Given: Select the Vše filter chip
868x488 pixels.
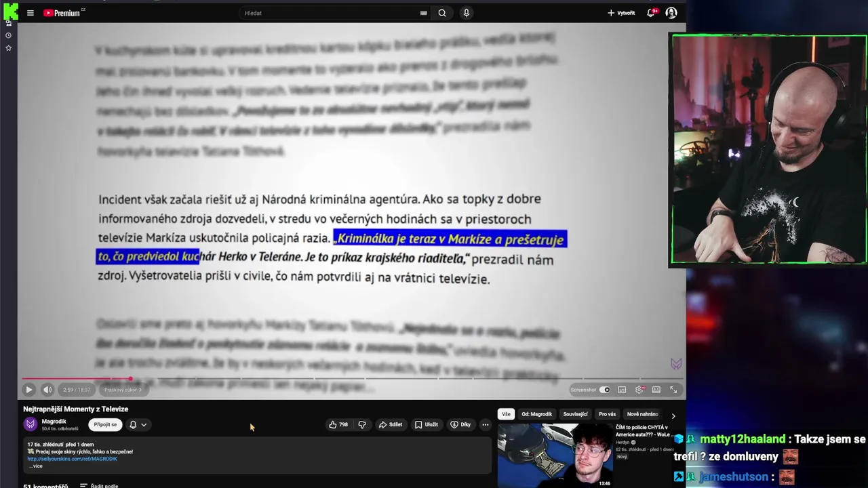Looking at the screenshot, I should click(x=506, y=414).
